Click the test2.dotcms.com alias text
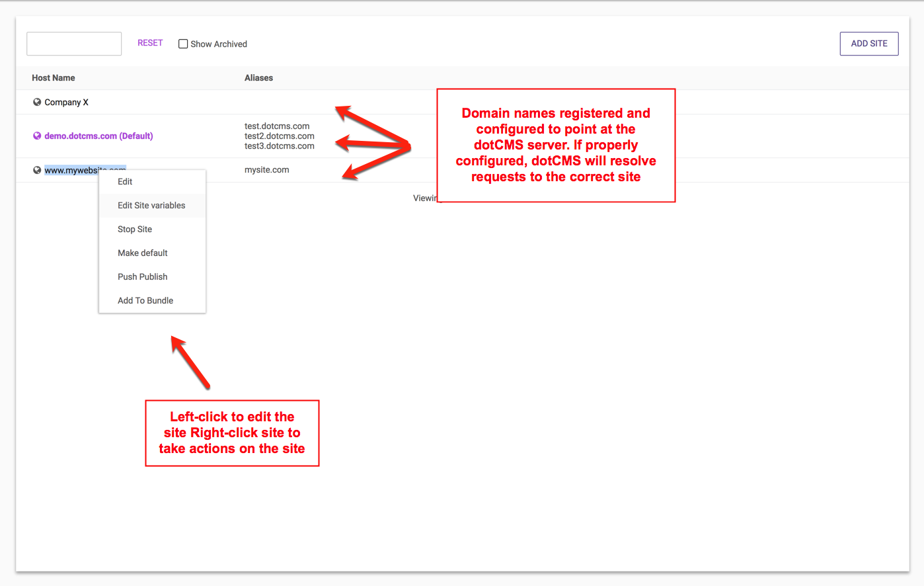The height and width of the screenshot is (586, 924). 279,136
